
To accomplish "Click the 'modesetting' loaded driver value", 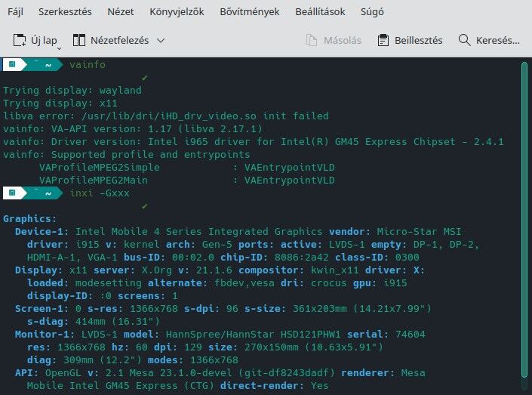I will (x=108, y=283).
